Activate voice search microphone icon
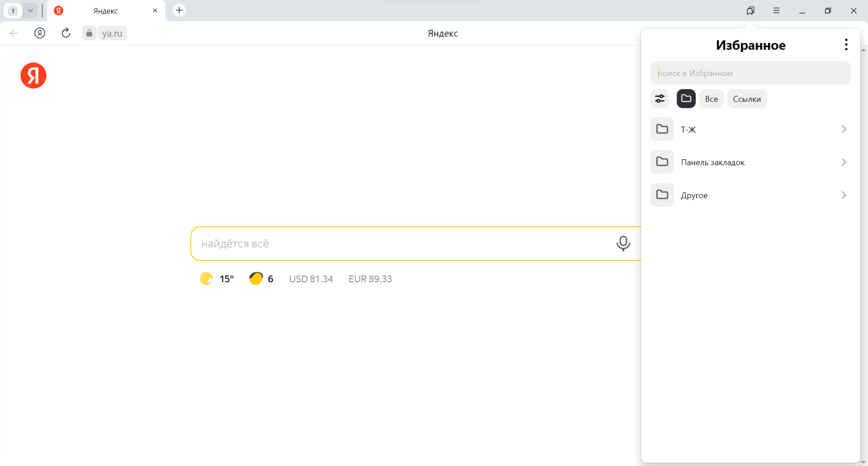 coord(623,243)
